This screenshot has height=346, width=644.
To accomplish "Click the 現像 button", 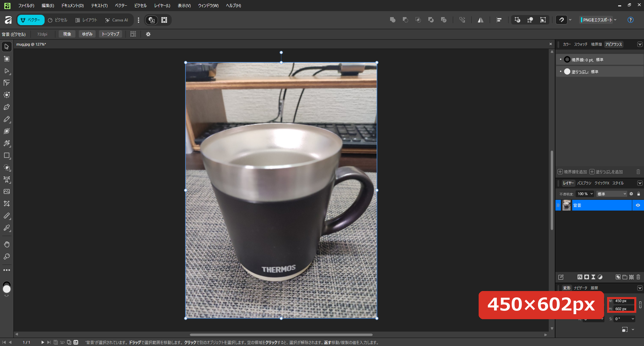I will (67, 34).
